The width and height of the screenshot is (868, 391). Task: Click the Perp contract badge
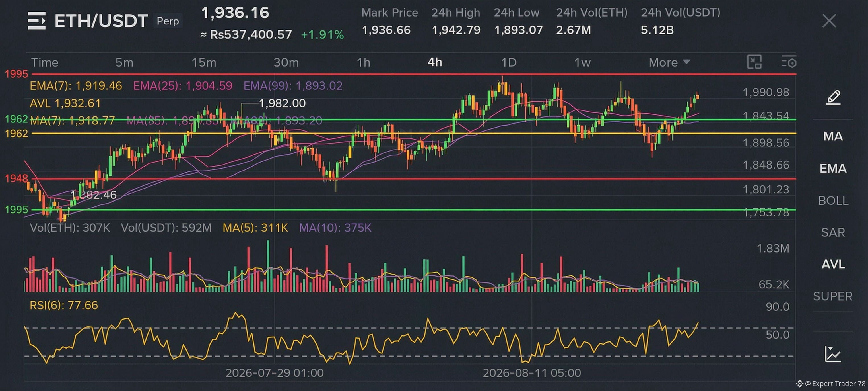(168, 21)
